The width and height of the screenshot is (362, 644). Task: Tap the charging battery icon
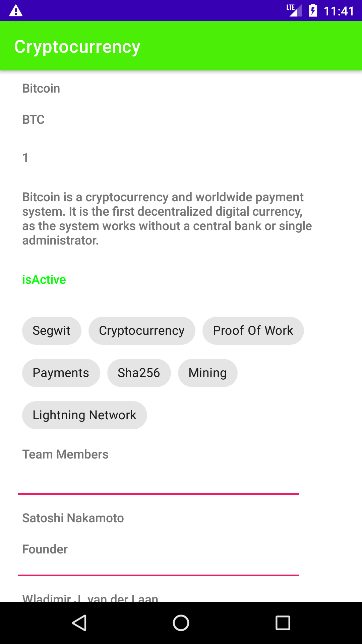point(313,11)
